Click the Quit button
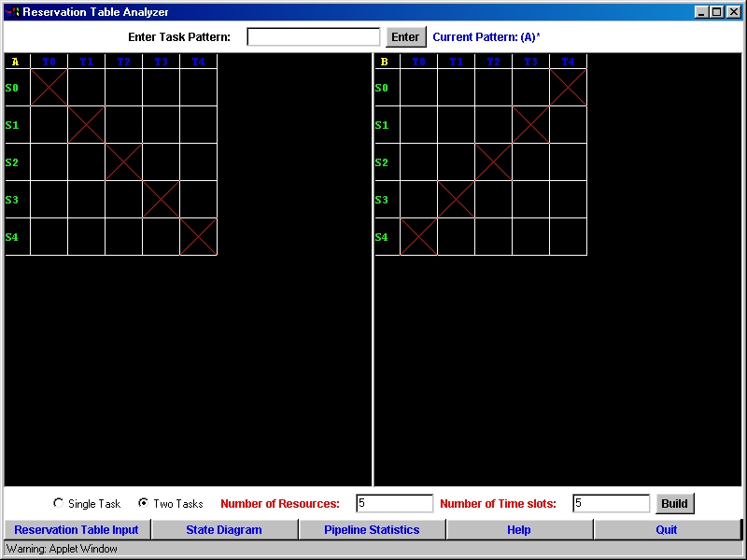The image size is (747, 560). click(x=667, y=530)
